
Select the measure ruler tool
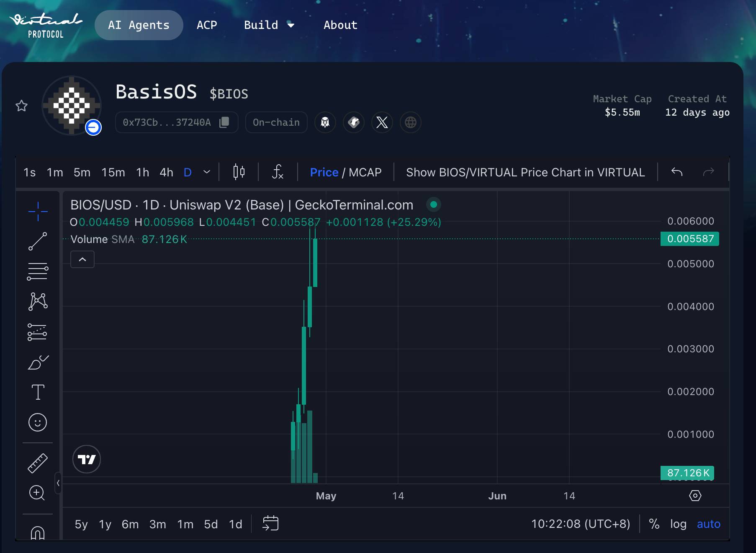[x=38, y=463]
